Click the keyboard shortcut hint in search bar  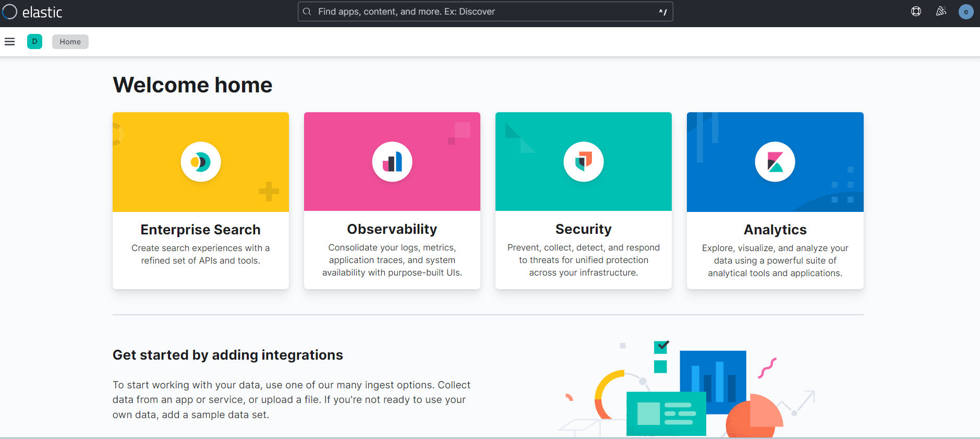pos(662,12)
